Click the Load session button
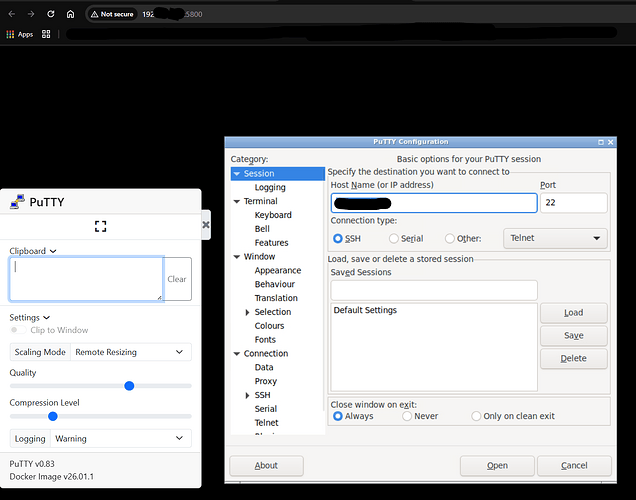636x500 pixels. pos(573,312)
